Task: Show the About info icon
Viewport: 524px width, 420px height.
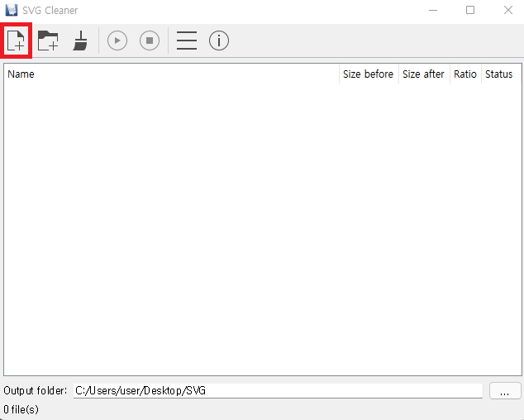Action: (219, 41)
